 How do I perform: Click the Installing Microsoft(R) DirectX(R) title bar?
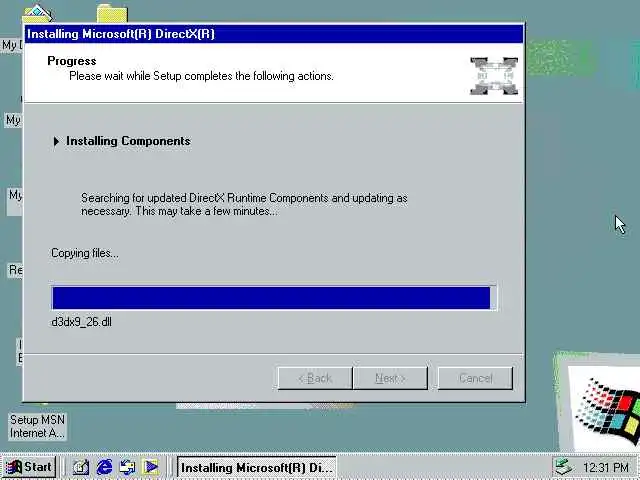274,34
